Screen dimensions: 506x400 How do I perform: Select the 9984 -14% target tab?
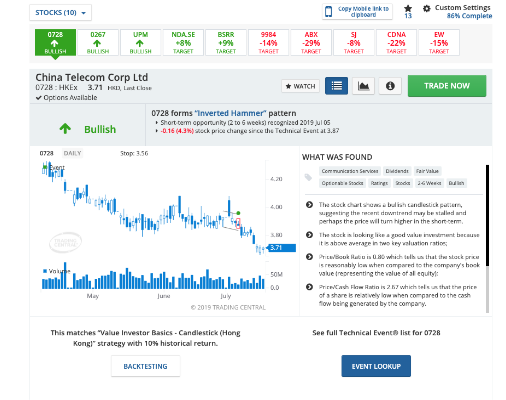(269, 42)
